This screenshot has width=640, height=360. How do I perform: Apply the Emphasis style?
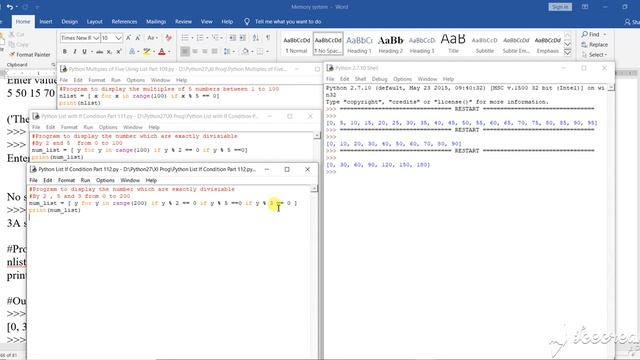[547, 44]
